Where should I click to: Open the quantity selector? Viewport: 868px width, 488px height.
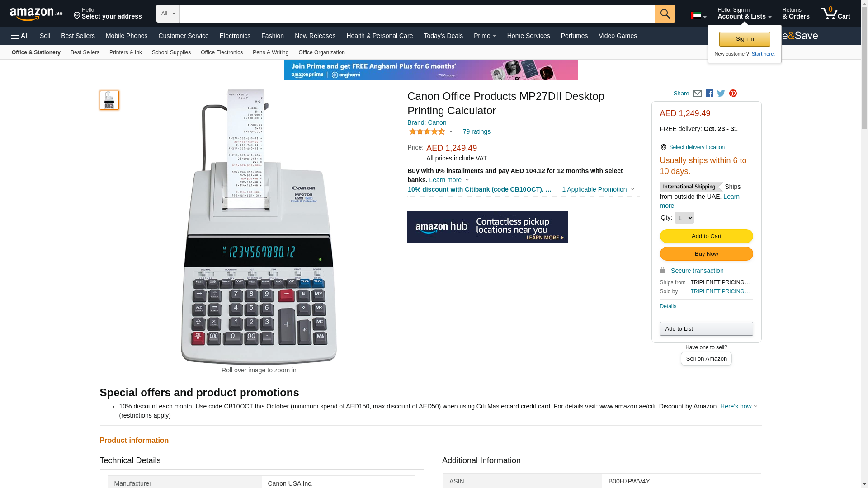(684, 218)
